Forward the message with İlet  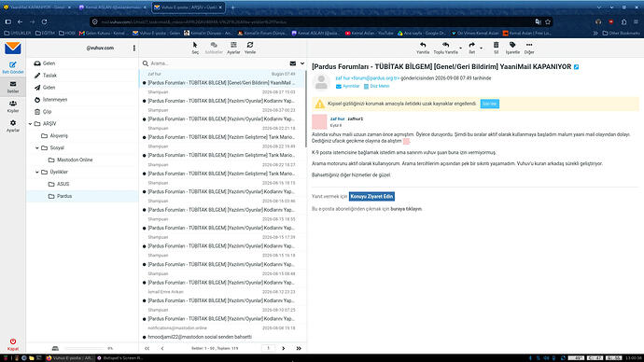pos(472,48)
